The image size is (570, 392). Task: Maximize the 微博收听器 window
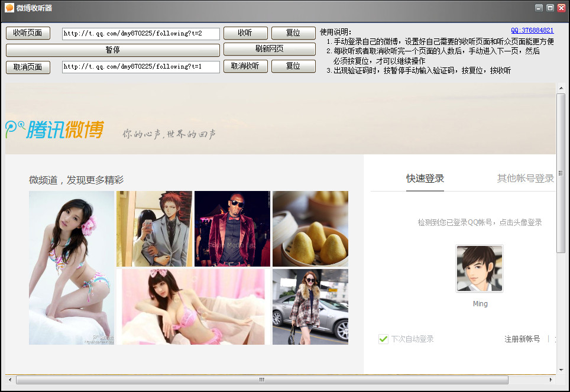point(550,8)
